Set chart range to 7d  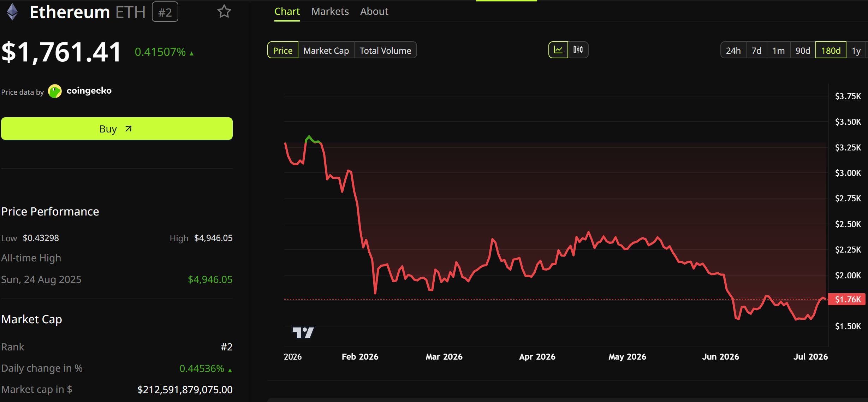click(756, 50)
